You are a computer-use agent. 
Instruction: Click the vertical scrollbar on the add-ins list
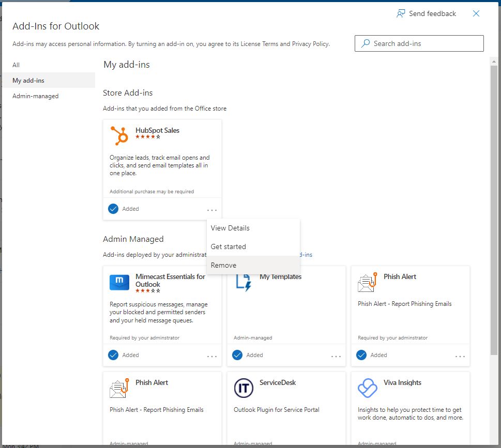coord(494,207)
